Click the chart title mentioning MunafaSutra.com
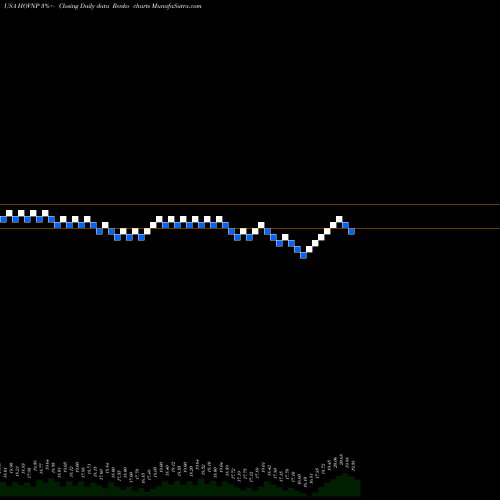This screenshot has width=500, height=500. point(103,6)
